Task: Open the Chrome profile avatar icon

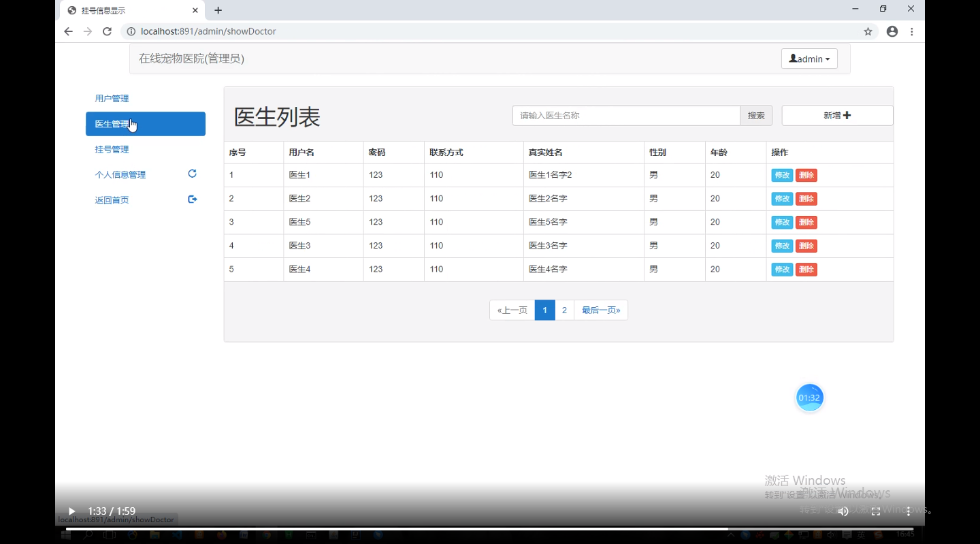Action: point(892,31)
